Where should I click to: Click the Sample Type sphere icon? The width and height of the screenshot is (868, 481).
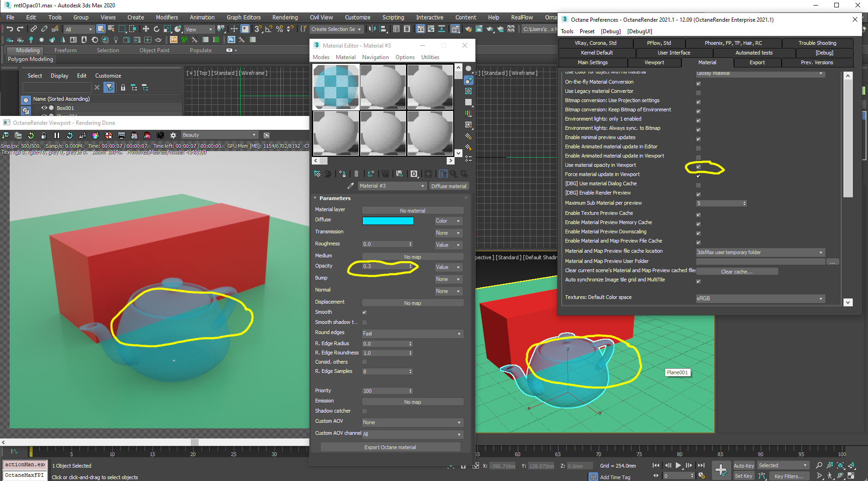(468, 68)
